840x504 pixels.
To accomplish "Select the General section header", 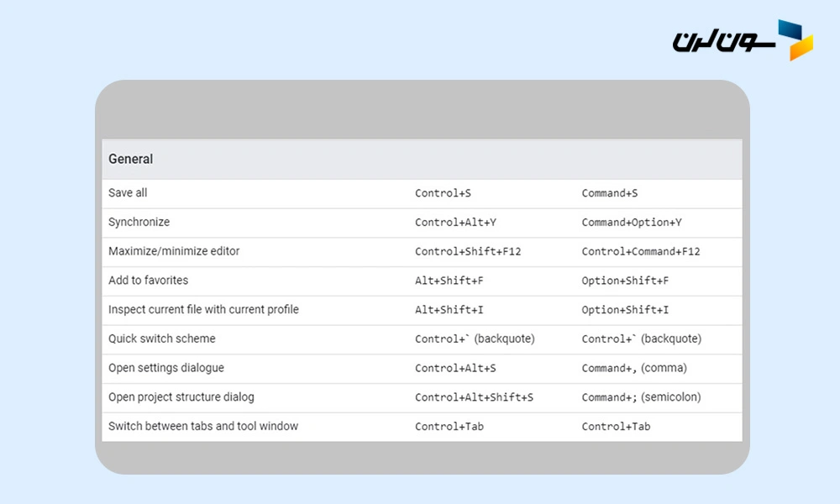I will coord(131,159).
